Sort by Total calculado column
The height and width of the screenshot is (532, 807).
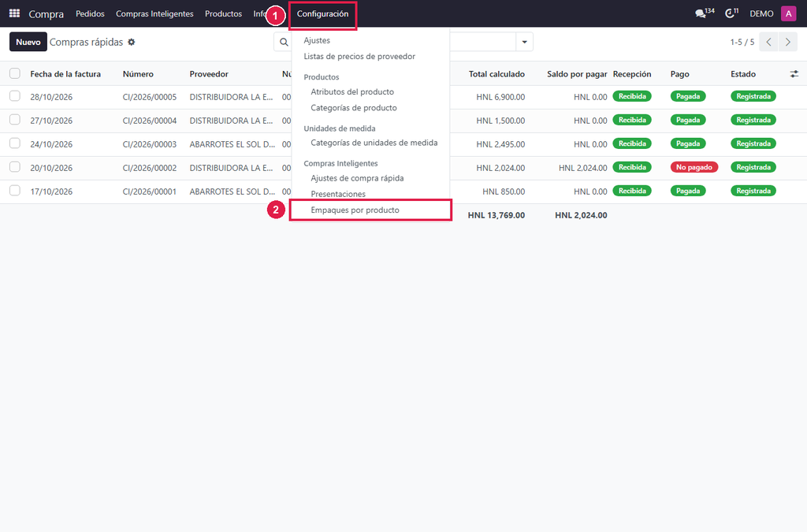tap(496, 74)
